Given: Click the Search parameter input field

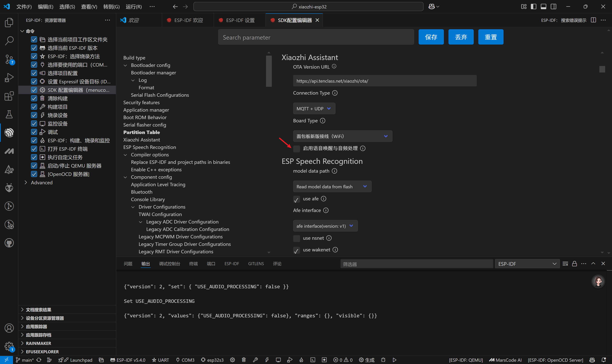Looking at the screenshot, I should coord(316,37).
